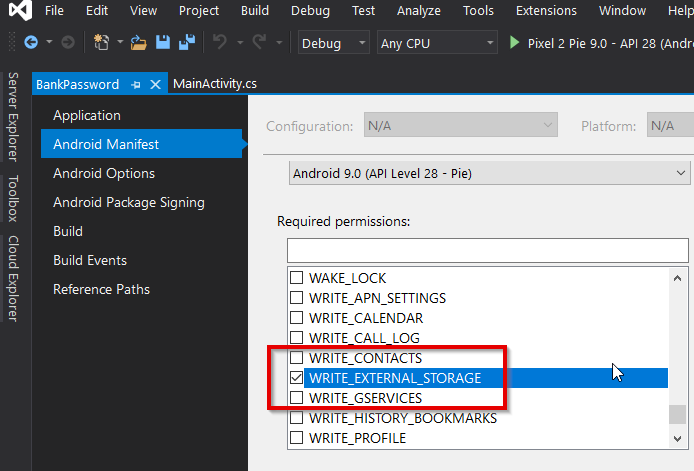Open the Configuration N/A dropdown
Image resolution: width=694 pixels, height=471 pixels.
click(460, 125)
